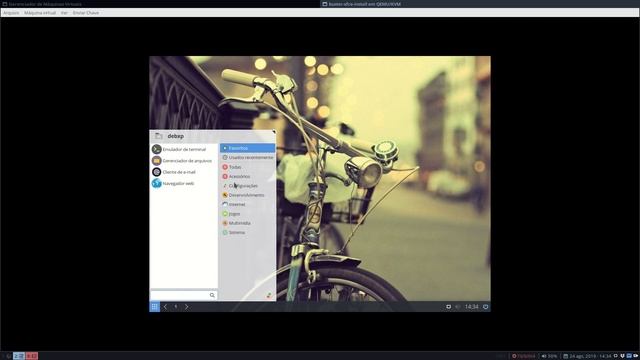Click the buster-xfce-install QEMU/KVM window title

364,4
